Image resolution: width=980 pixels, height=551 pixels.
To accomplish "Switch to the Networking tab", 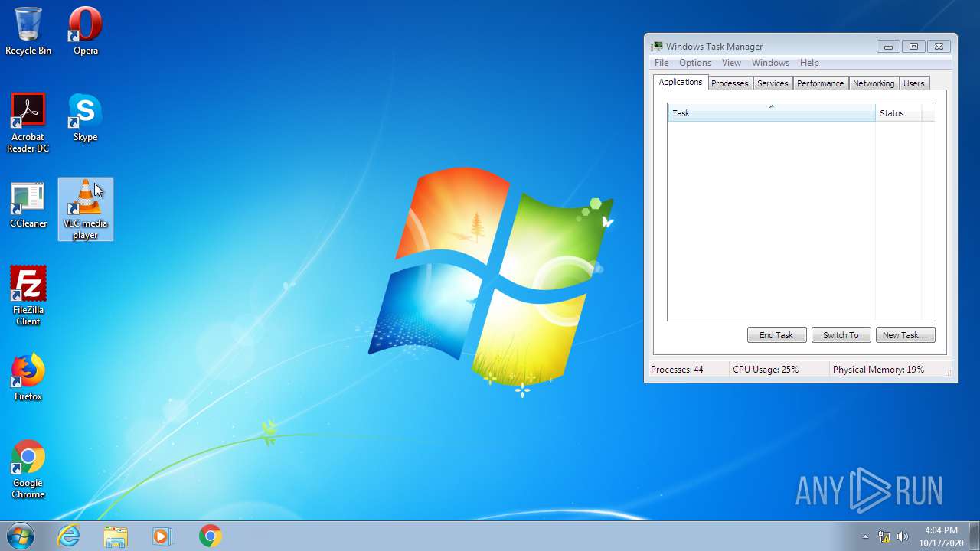I will [x=874, y=83].
